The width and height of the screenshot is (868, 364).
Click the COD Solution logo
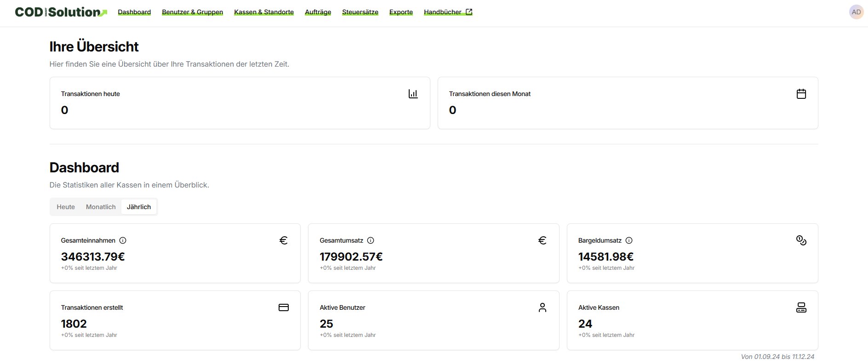click(x=61, y=12)
